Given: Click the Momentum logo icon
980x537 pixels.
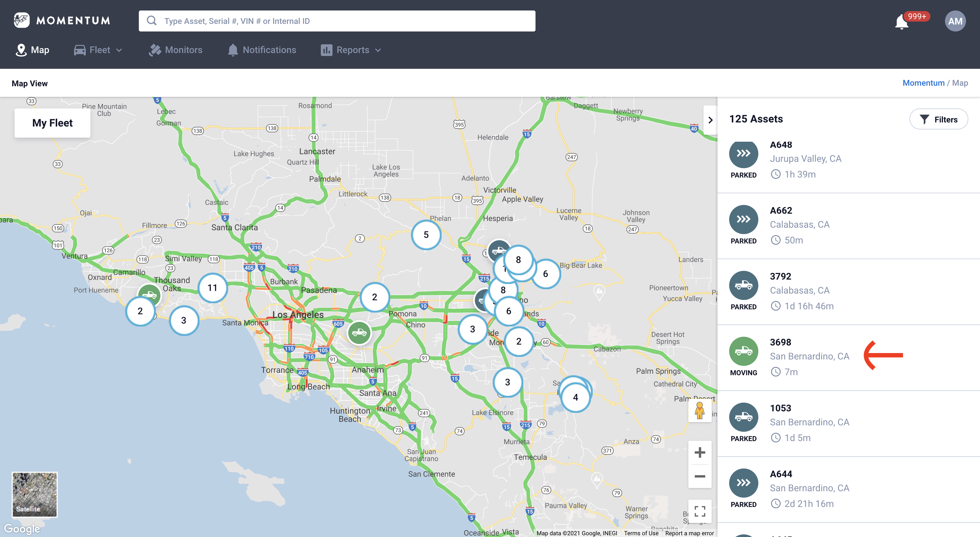Looking at the screenshot, I should 22,20.
